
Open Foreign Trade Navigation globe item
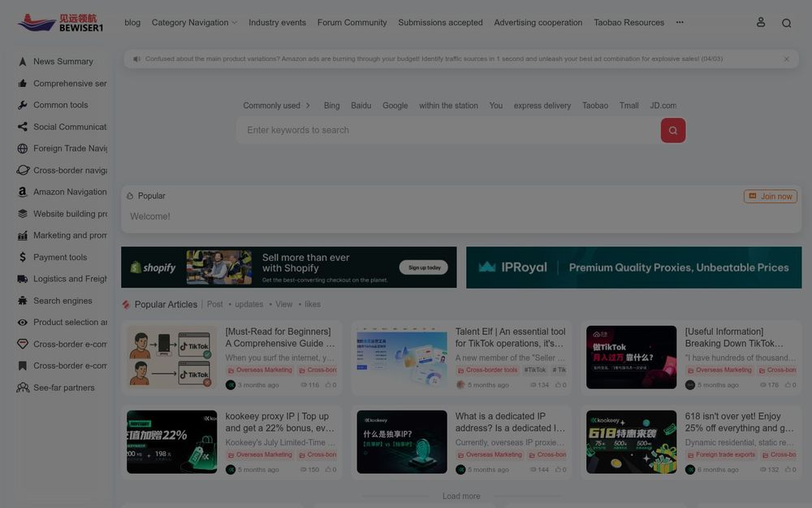pyautogui.click(x=62, y=148)
